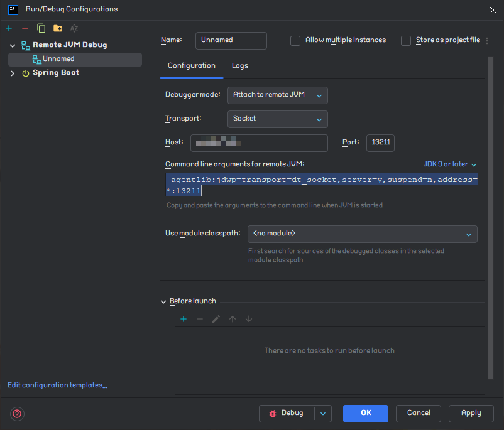Remove the before launch task
Screen dimensions: 504x430
200,319
